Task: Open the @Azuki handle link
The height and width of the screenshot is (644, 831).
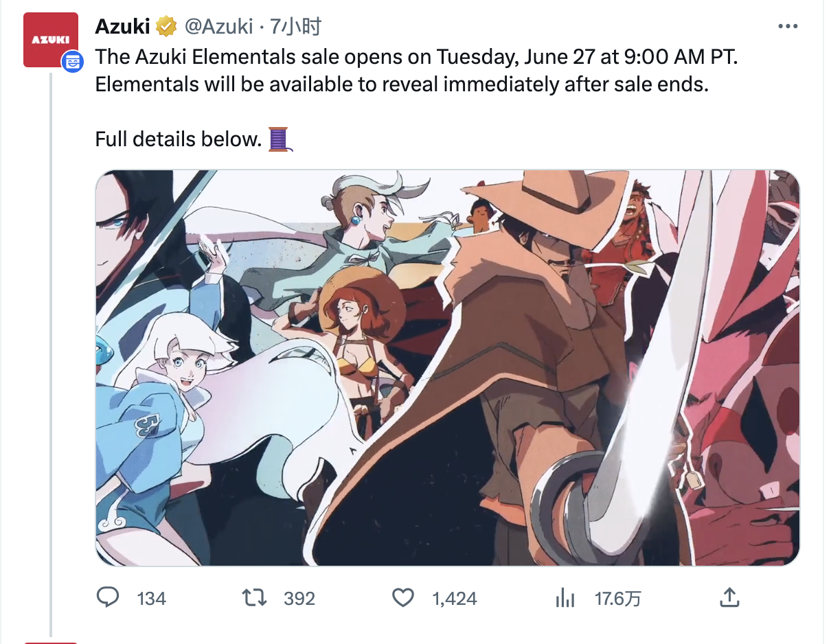Action: point(218,27)
